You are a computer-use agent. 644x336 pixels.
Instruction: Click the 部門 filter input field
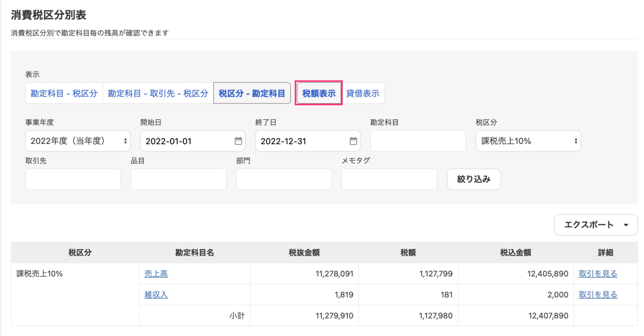pos(284,179)
